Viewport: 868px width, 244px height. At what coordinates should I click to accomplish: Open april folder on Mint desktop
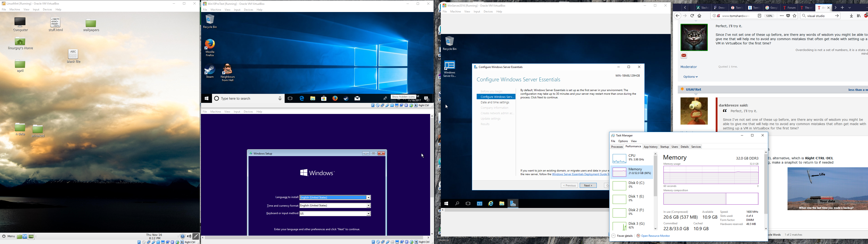(x=20, y=66)
